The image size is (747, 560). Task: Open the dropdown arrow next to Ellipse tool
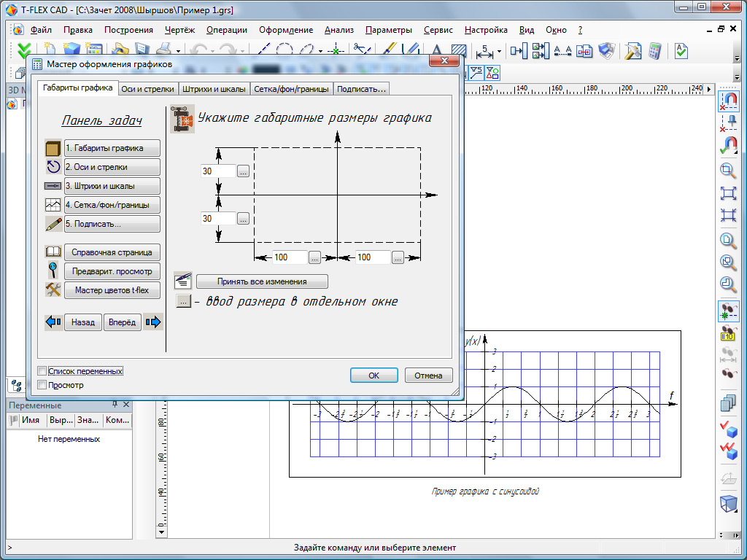tap(321, 51)
